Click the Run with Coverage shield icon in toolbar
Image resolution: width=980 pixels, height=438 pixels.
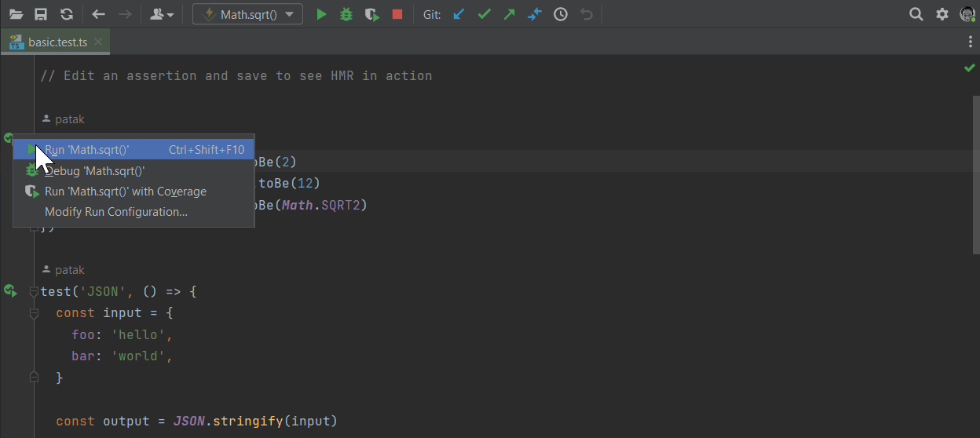click(372, 14)
